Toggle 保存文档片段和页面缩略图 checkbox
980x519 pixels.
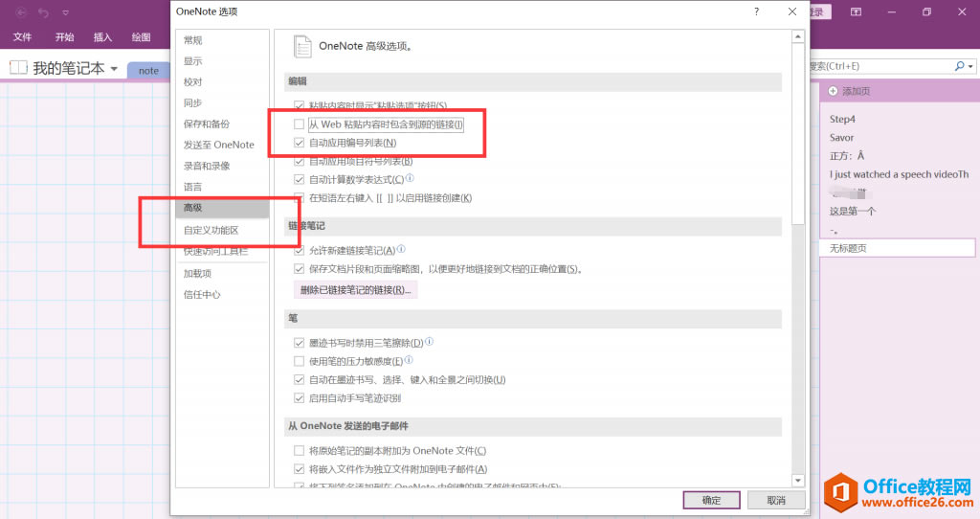(x=299, y=269)
